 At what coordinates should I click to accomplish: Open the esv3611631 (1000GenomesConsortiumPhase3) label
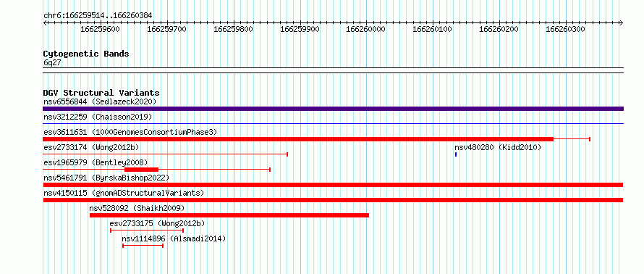130,132
